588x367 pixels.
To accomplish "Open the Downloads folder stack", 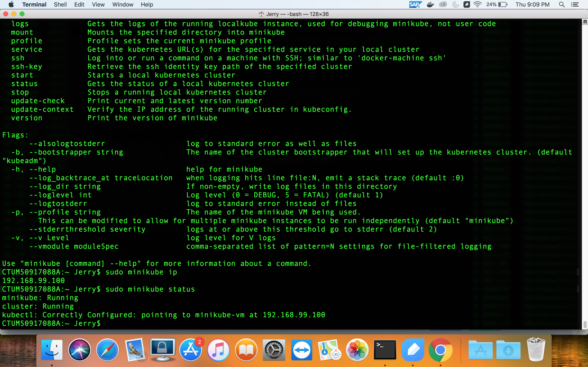I will click(508, 350).
